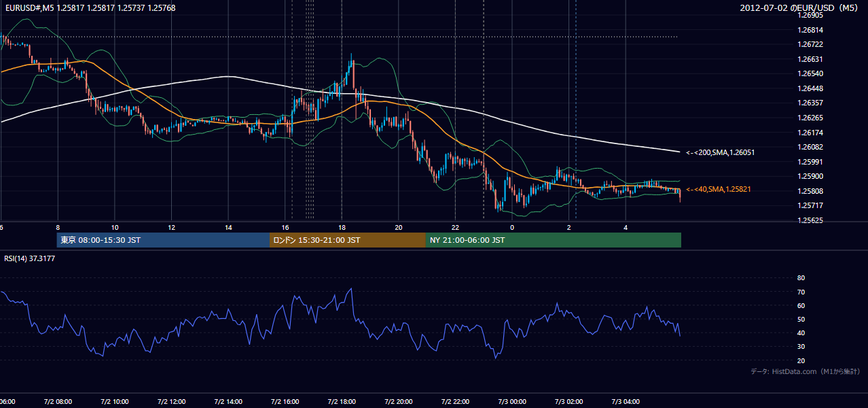Select the NY 21:00-06:00 JST session bar
Viewport: 868px width, 408px height.
pos(554,240)
